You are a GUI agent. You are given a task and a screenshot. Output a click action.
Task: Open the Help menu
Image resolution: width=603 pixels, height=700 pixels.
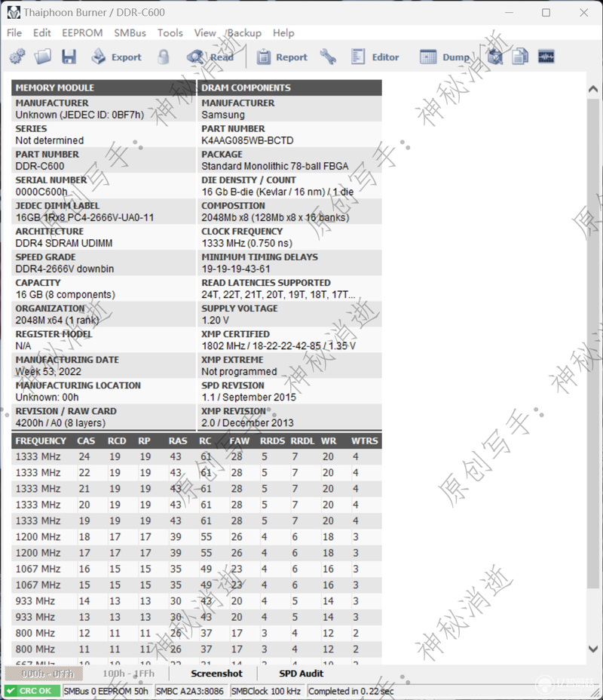tap(283, 32)
